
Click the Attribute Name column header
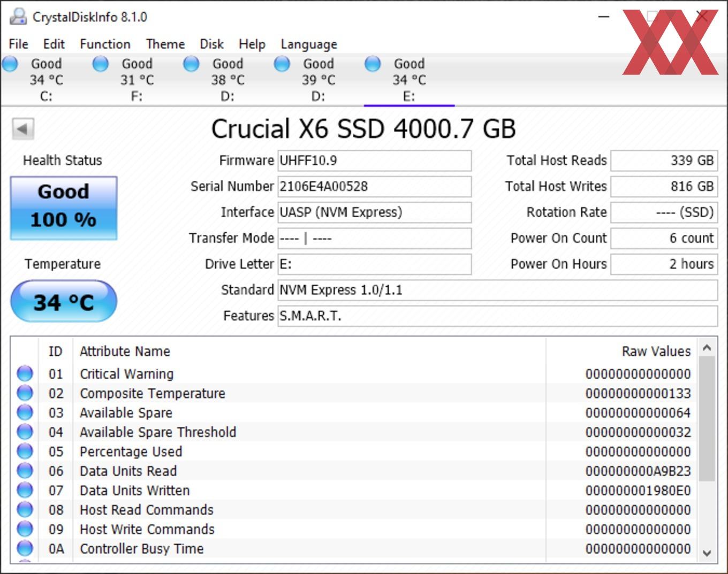309,351
